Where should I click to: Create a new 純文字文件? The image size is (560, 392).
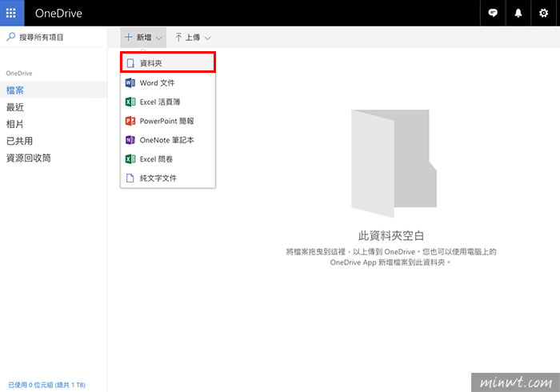point(168,178)
